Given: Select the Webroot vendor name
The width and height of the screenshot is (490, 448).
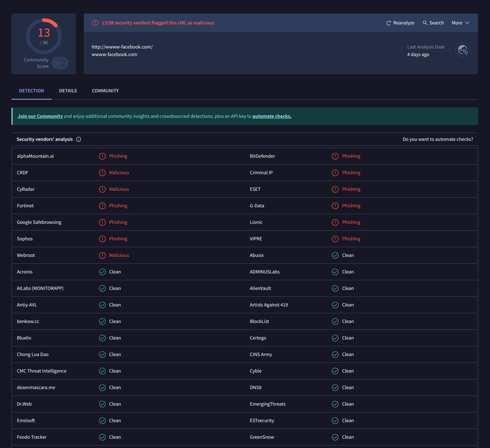Looking at the screenshot, I should point(26,255).
